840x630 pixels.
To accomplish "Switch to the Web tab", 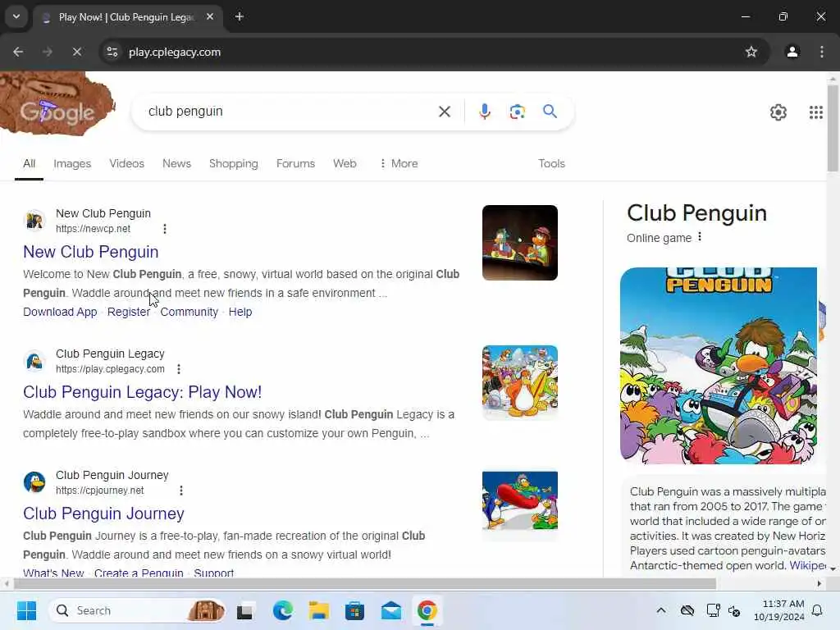I will [x=345, y=163].
